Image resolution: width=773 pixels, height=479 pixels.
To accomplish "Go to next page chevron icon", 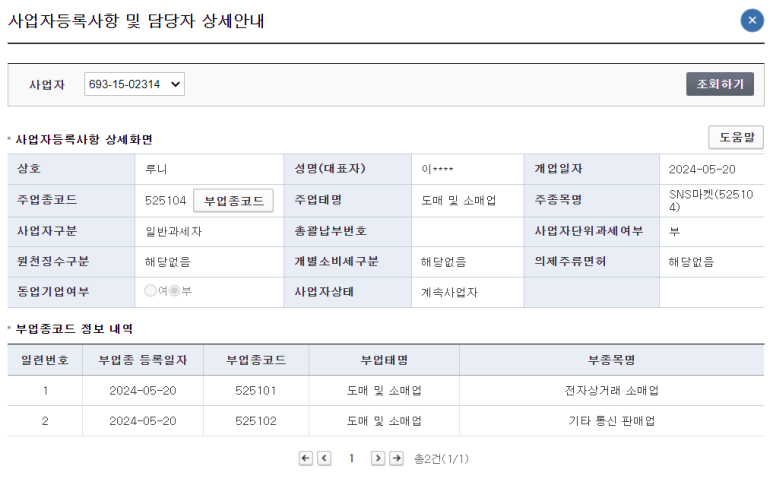I will 378,458.
